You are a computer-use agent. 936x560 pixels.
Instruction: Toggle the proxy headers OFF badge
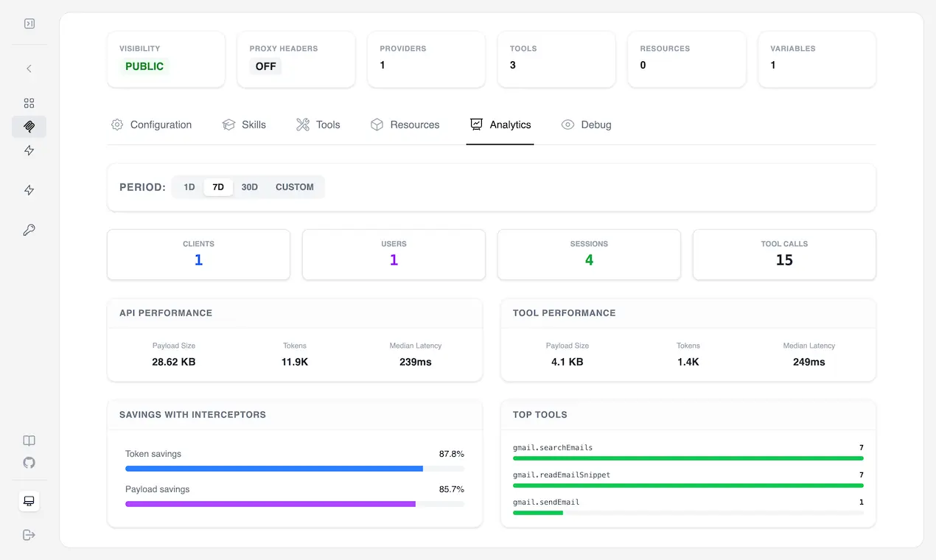pos(265,66)
